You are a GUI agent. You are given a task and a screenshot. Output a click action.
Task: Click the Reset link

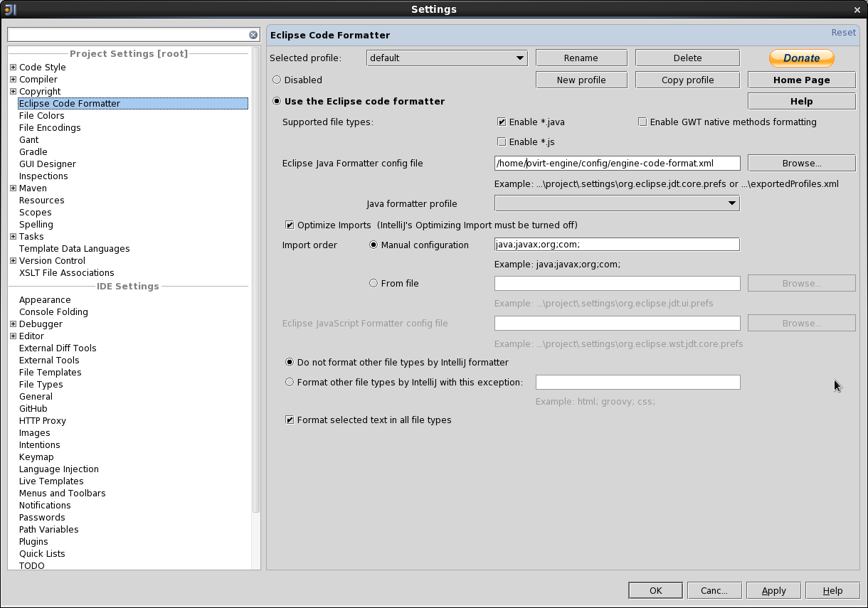pos(843,33)
